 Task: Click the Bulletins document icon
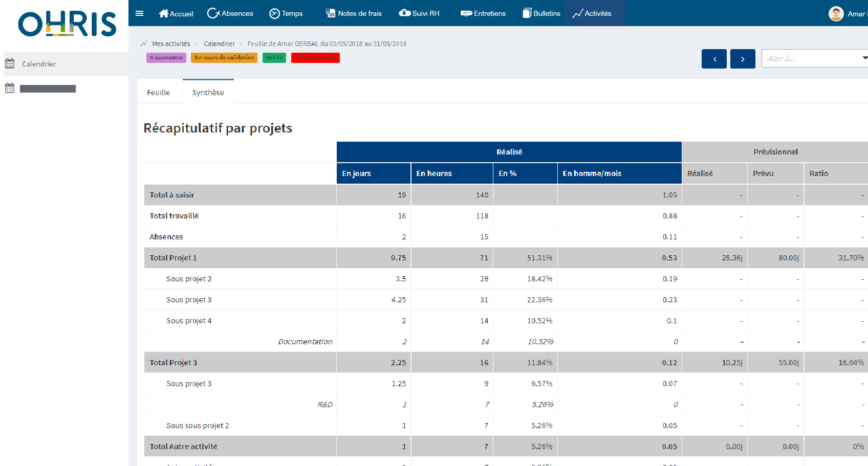[527, 13]
